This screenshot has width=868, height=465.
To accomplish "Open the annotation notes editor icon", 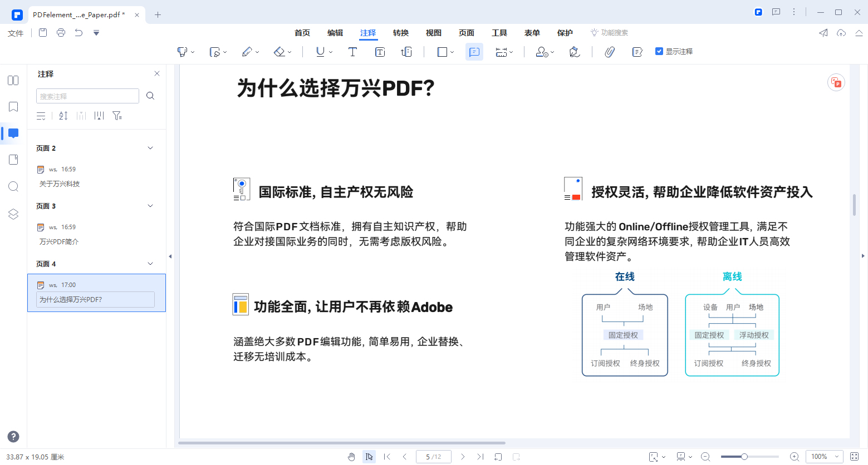I will 637,52.
